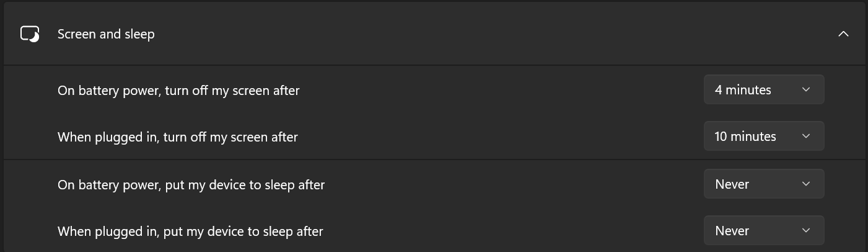Viewport: 868px width, 252px height.
Task: Open the plugged-in sleep Never dropdown
Action: tap(764, 230)
